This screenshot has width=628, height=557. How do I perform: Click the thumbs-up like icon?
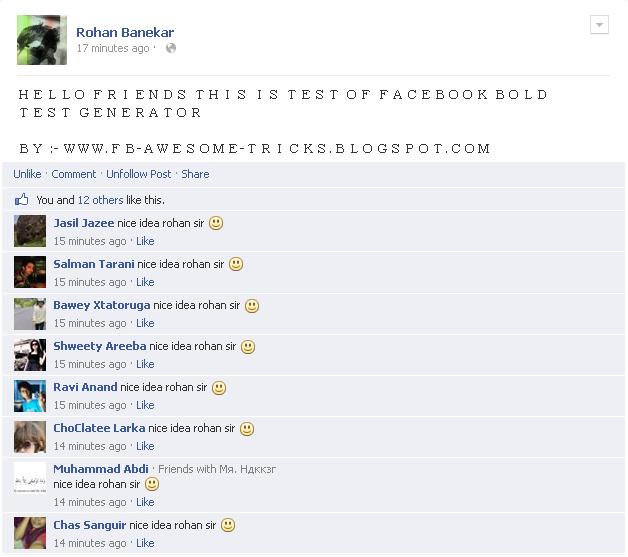[x=22, y=199]
